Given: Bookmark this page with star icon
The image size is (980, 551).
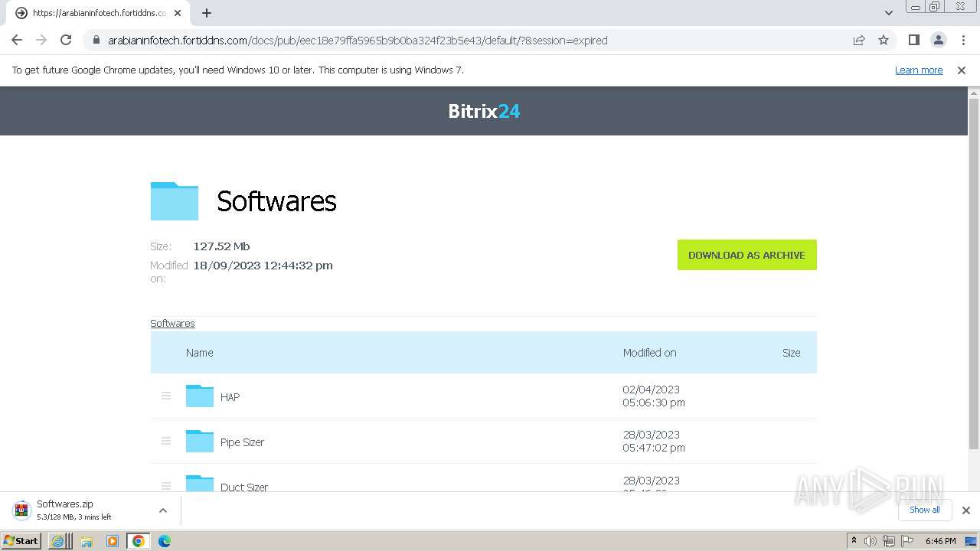Looking at the screenshot, I should click(884, 40).
